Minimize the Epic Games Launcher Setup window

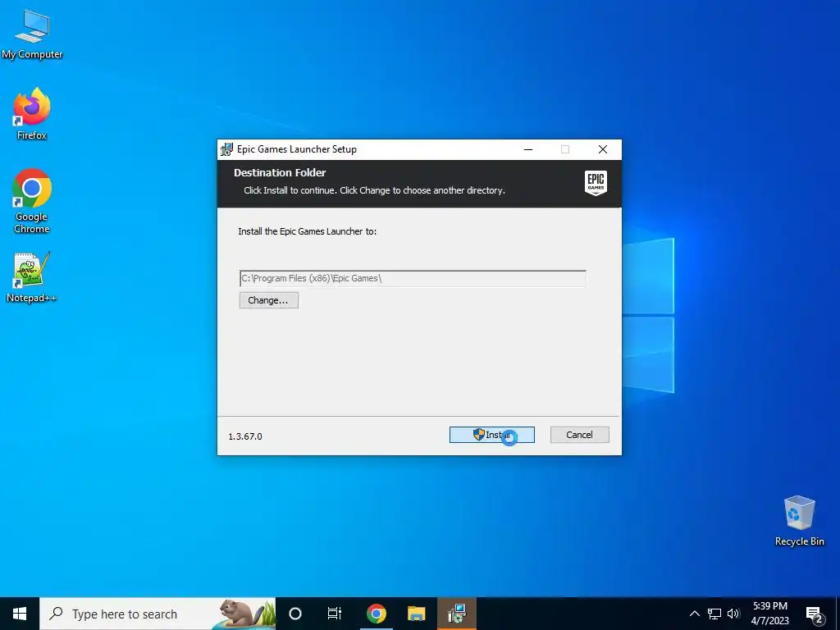click(x=528, y=149)
